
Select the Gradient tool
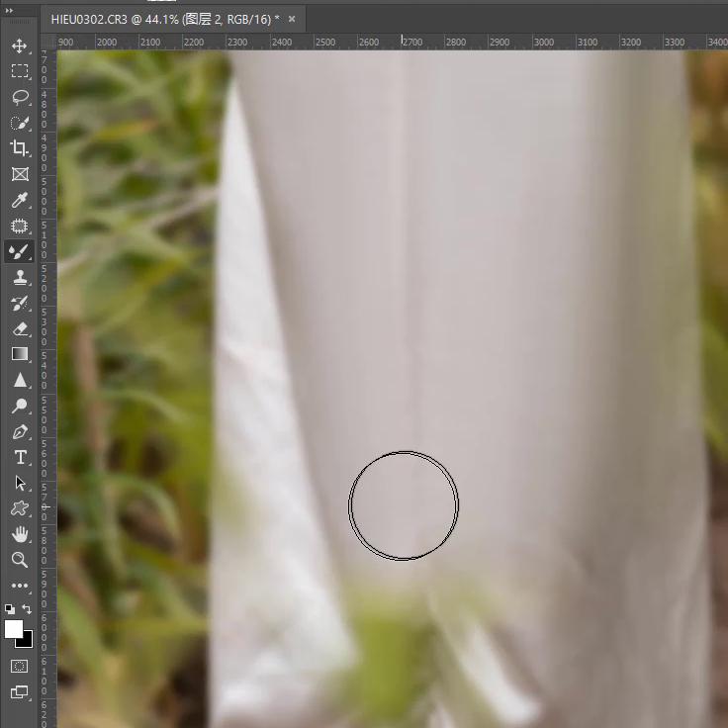pyautogui.click(x=20, y=354)
